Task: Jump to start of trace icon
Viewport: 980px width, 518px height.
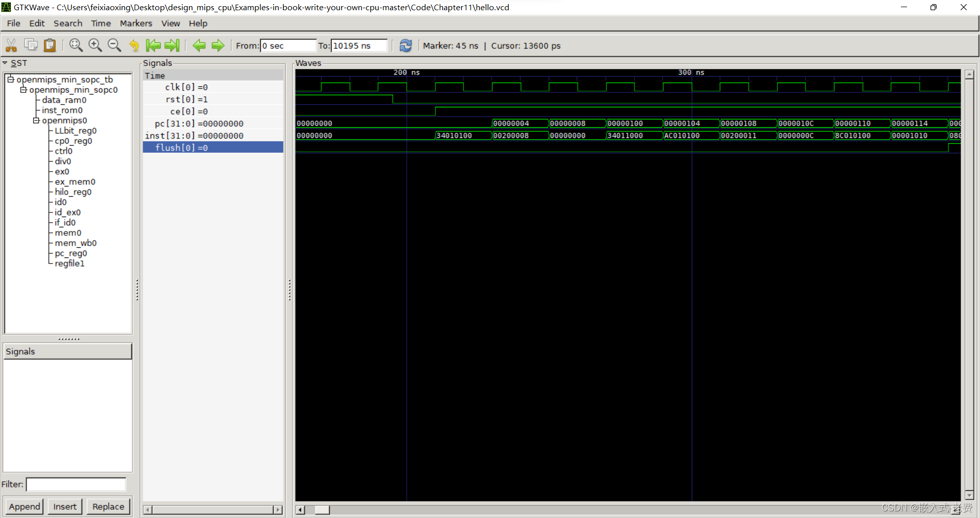Action: 153,45
